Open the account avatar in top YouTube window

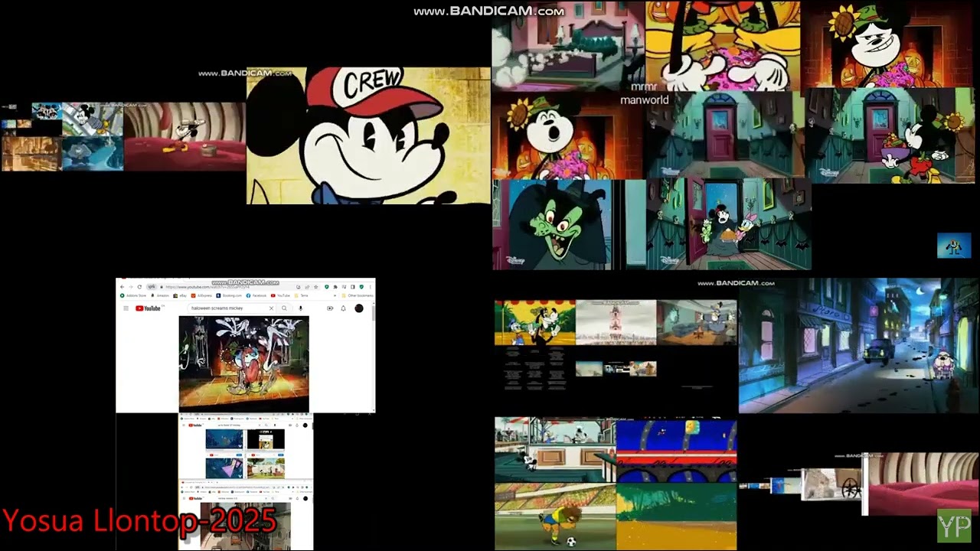(359, 308)
